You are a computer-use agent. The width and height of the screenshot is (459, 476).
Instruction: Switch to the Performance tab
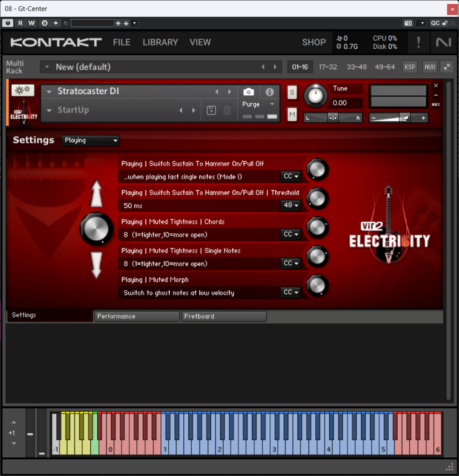point(136,317)
